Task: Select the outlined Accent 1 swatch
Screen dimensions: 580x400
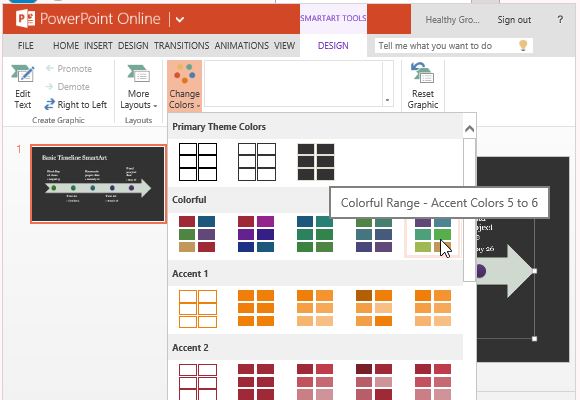Action: [x=198, y=309]
